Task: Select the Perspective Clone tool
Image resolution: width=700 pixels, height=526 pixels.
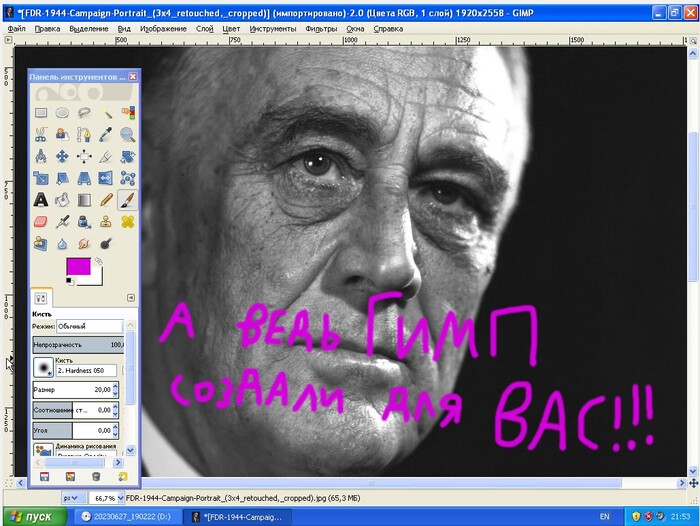Action: click(41, 244)
